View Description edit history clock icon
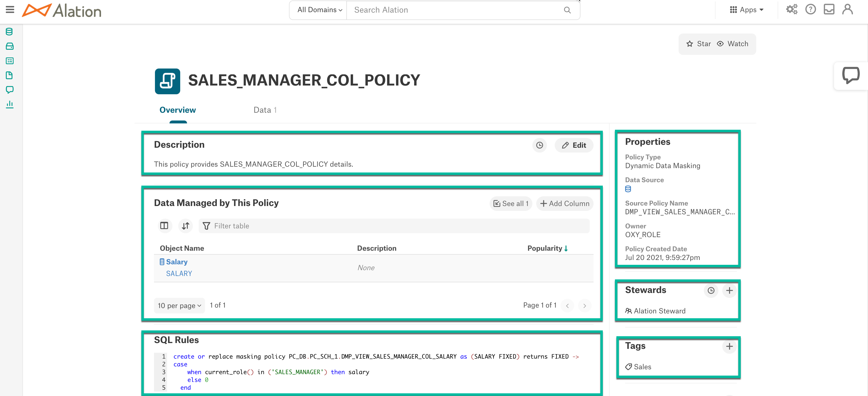 539,145
